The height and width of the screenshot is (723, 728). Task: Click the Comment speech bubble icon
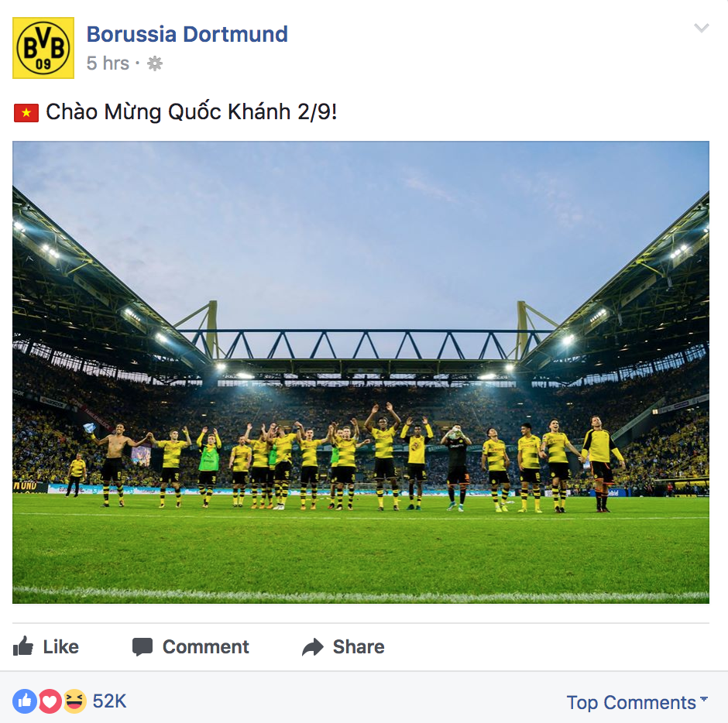(x=143, y=647)
